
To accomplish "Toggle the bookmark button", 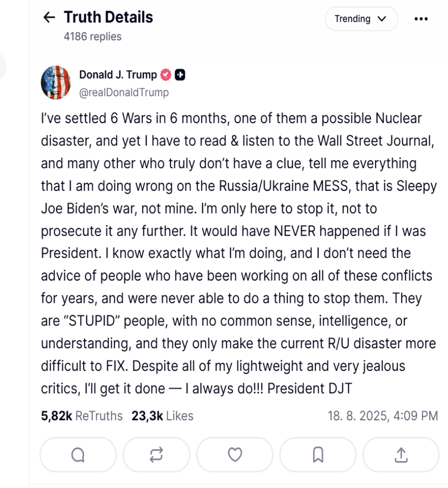I will tap(318, 454).
